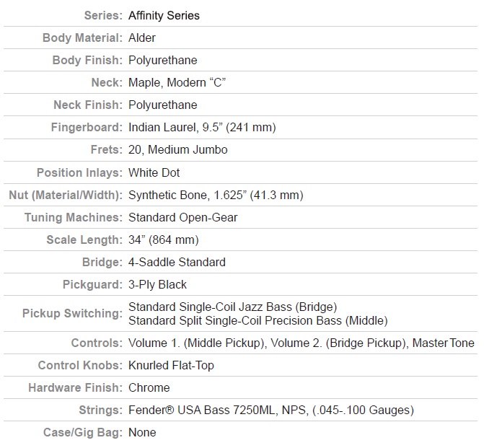484x448 pixels.
Task: Click the 'Affinity Series' value text
Action: pos(164,15)
